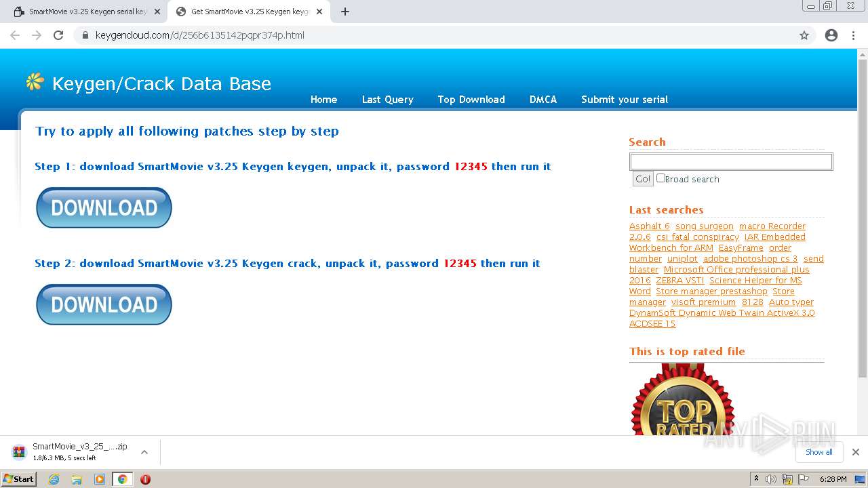Close the downloads bar
This screenshot has height=488, width=868.
pyautogui.click(x=856, y=452)
